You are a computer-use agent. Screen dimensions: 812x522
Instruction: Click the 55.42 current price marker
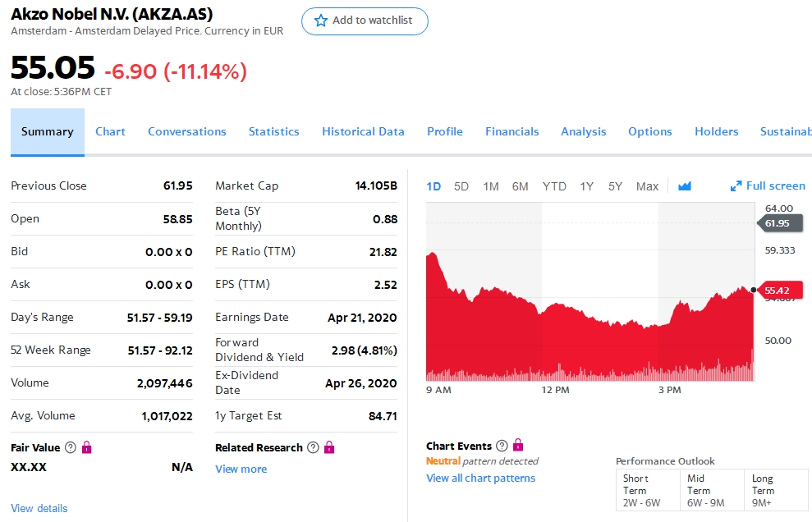(778, 290)
